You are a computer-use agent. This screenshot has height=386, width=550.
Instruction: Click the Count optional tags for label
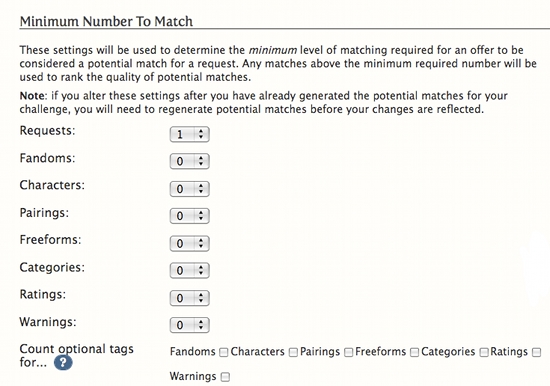tap(76, 355)
